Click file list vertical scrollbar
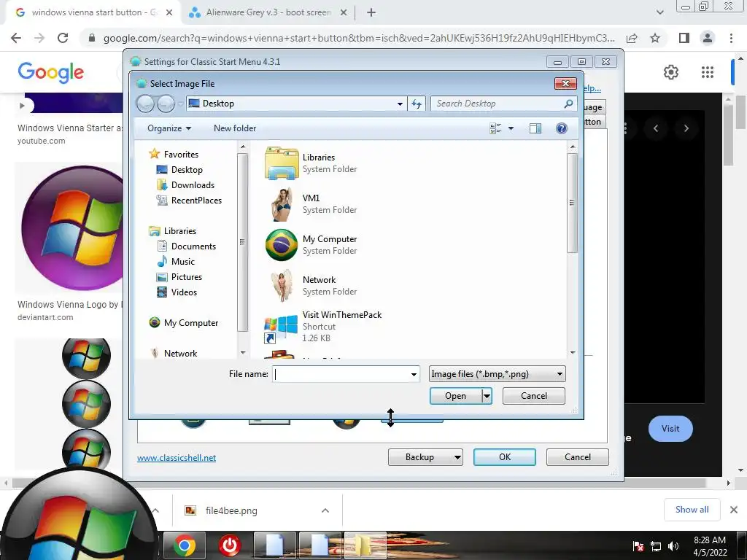This screenshot has height=560, width=747. [x=572, y=203]
